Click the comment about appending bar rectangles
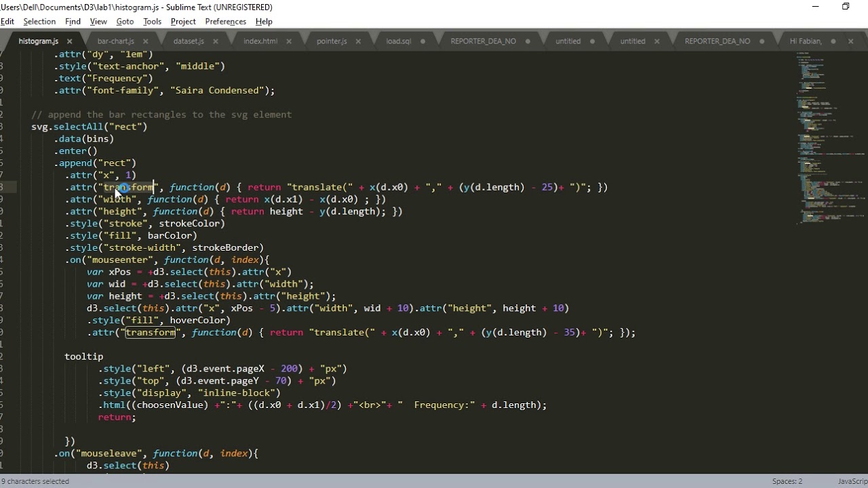This screenshot has width=868, height=488. (x=161, y=115)
